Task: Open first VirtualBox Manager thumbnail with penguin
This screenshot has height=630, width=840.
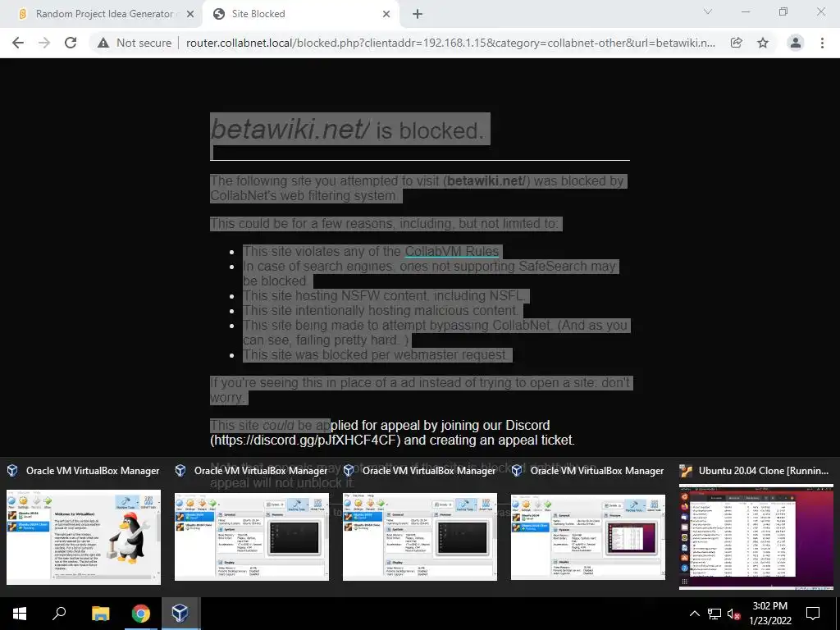Action: (84, 536)
